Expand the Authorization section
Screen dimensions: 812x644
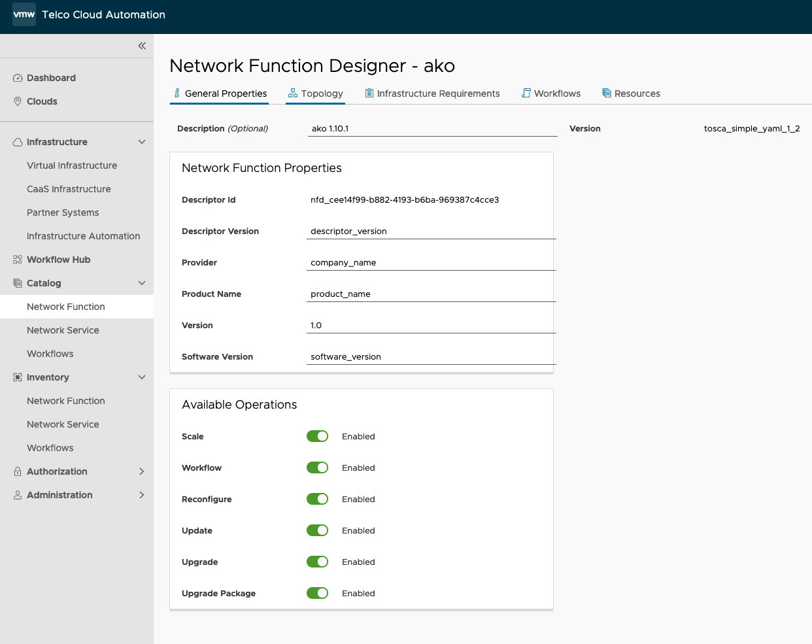[x=142, y=471]
